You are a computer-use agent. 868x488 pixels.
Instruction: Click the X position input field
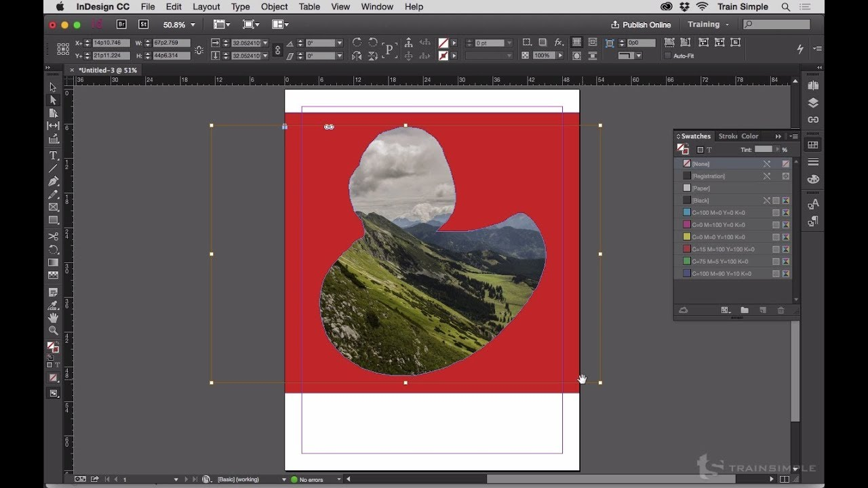click(112, 43)
